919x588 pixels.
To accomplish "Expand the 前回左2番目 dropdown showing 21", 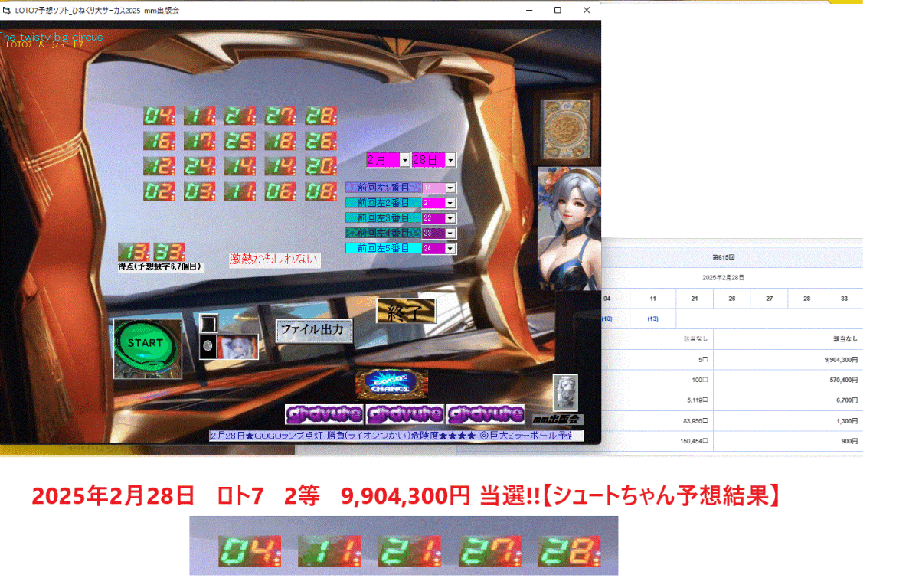I will (450, 203).
